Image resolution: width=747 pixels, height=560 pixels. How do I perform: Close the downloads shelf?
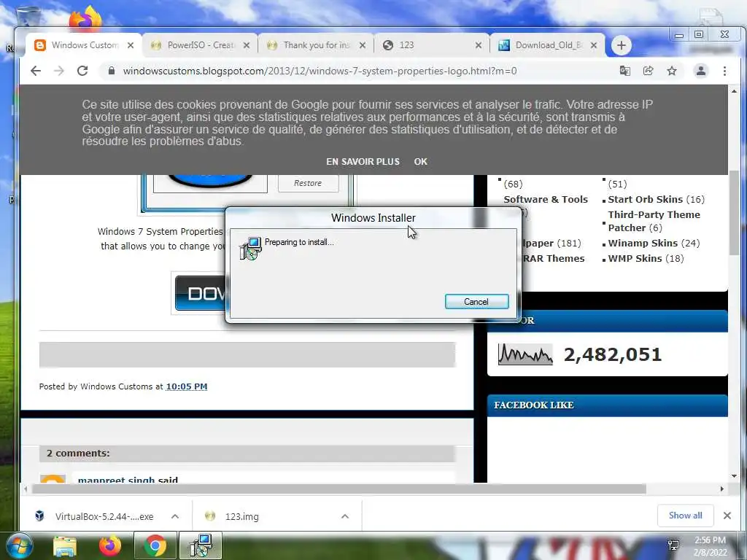(x=727, y=516)
